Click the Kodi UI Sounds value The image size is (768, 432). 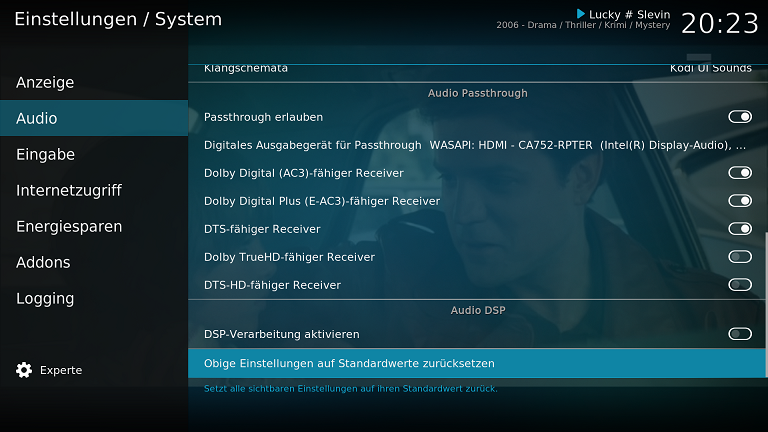pos(711,69)
